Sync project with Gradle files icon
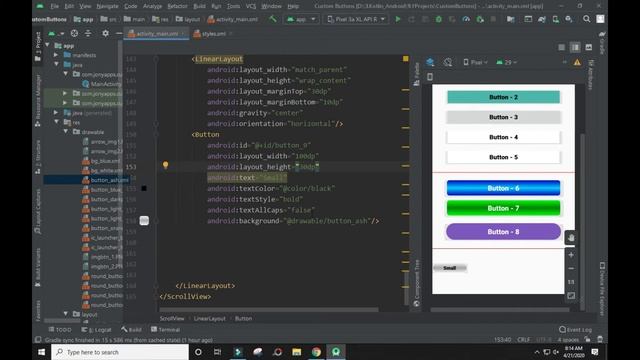This screenshot has width=640, height=360. click(x=542, y=19)
